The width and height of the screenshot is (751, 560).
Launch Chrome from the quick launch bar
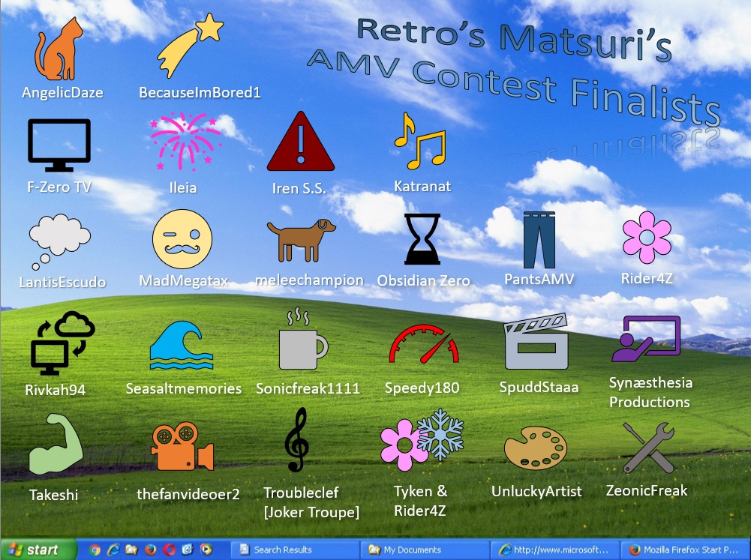pyautogui.click(x=95, y=550)
